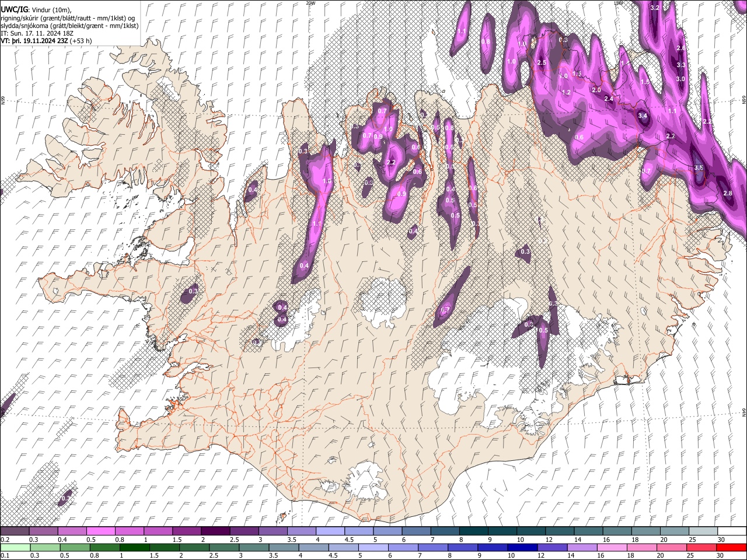Click the 15W longitude label
This screenshot has height=560, width=747.
617,3
